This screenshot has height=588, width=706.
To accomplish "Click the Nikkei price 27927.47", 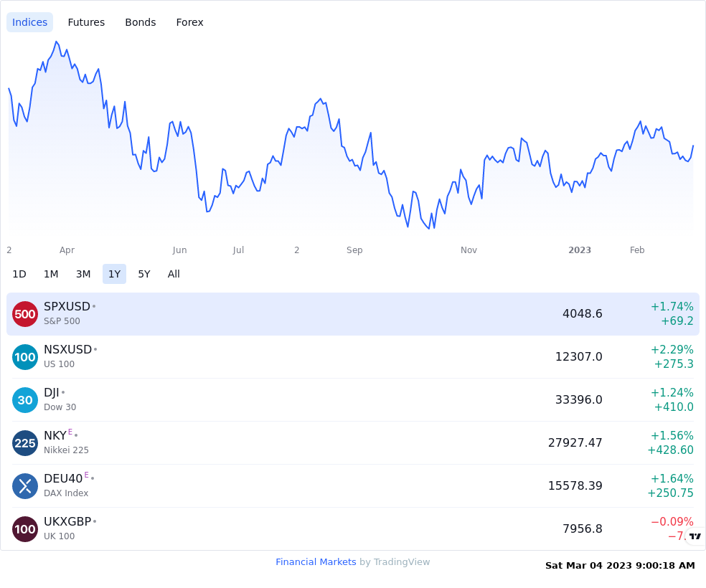I will pos(575,442).
